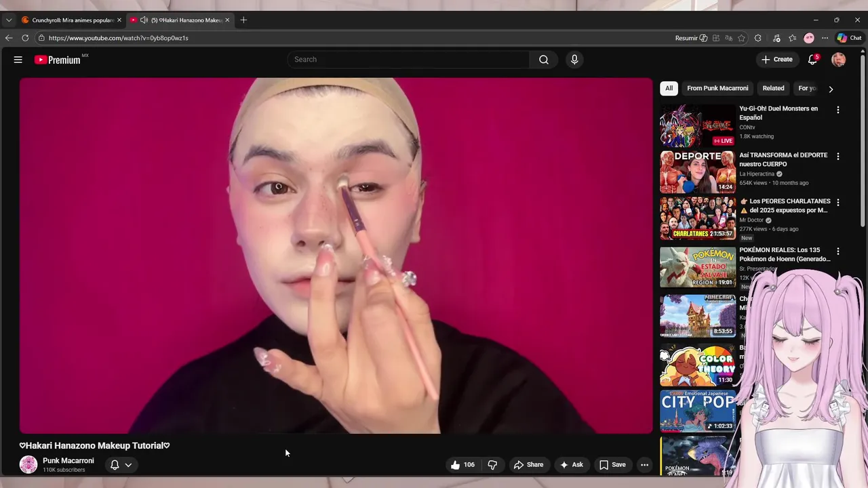Screen dimensions: 868x488
Task: Open browser extensions puzzle icon
Action: pos(758,38)
